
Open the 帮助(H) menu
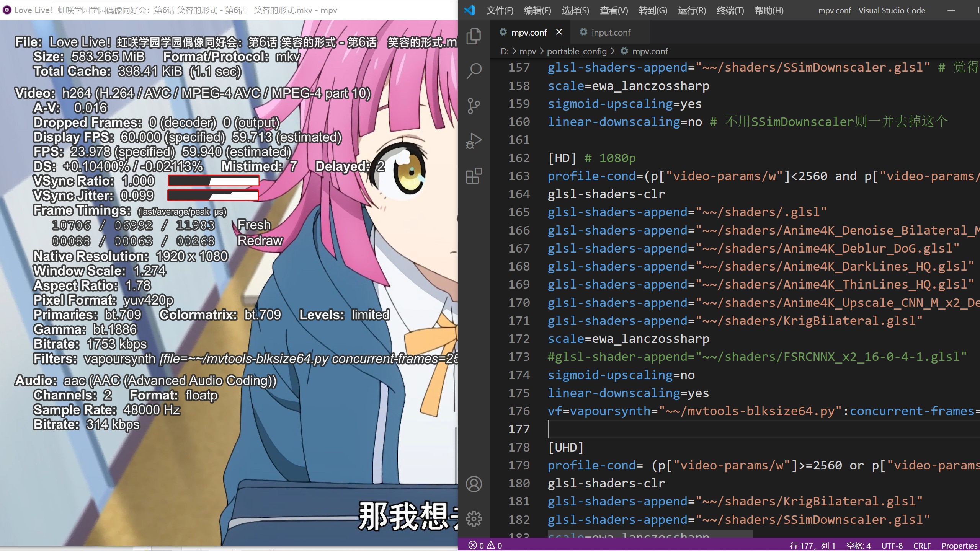pyautogui.click(x=769, y=10)
